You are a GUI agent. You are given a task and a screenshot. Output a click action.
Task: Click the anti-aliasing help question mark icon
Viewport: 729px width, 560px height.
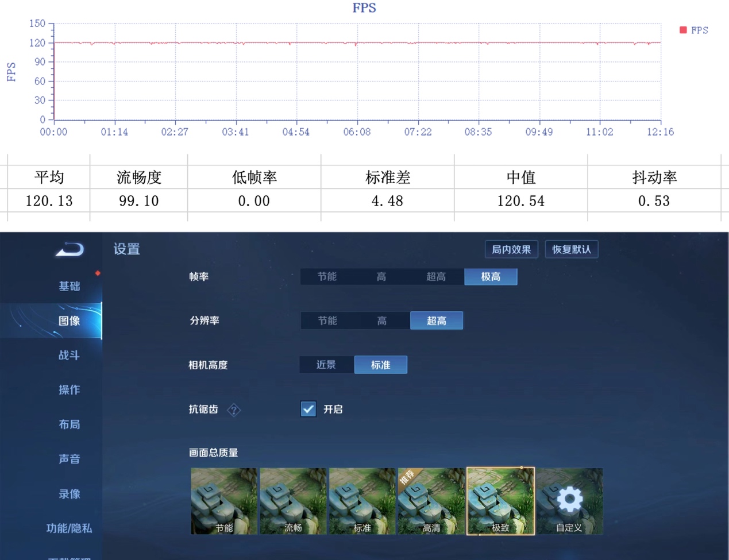(234, 410)
